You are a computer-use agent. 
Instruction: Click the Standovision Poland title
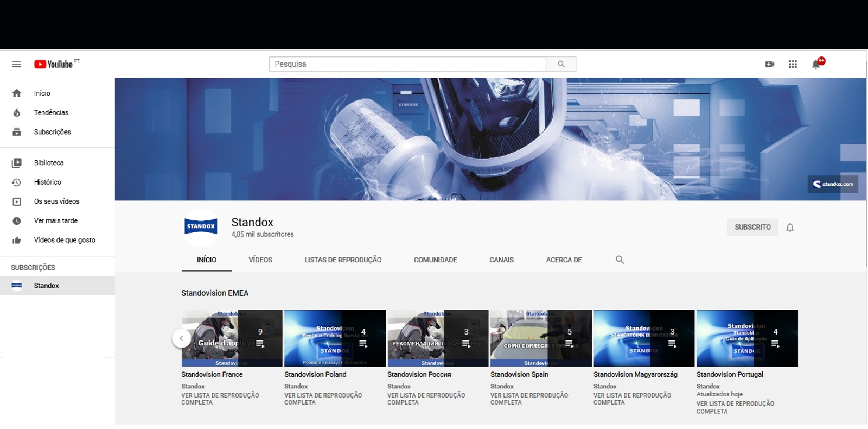point(315,375)
